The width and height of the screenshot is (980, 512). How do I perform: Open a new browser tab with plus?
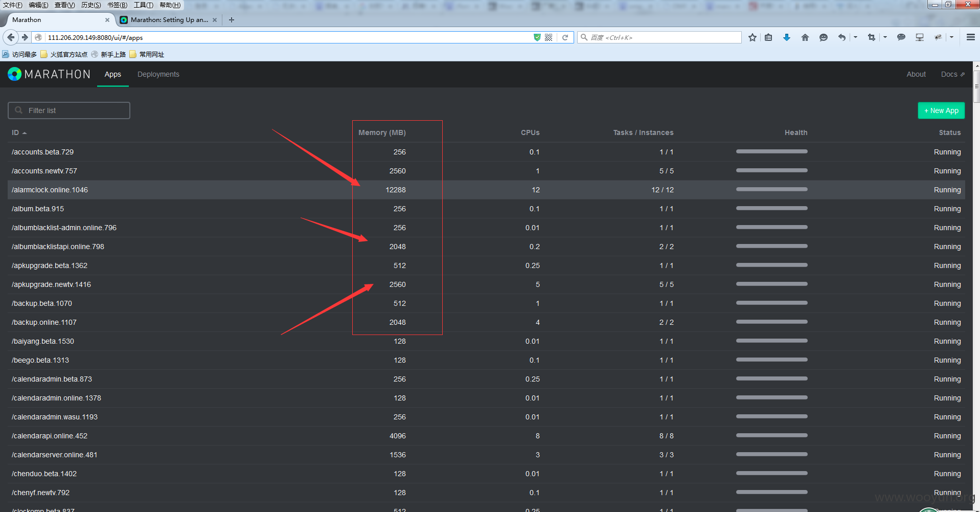click(x=232, y=20)
